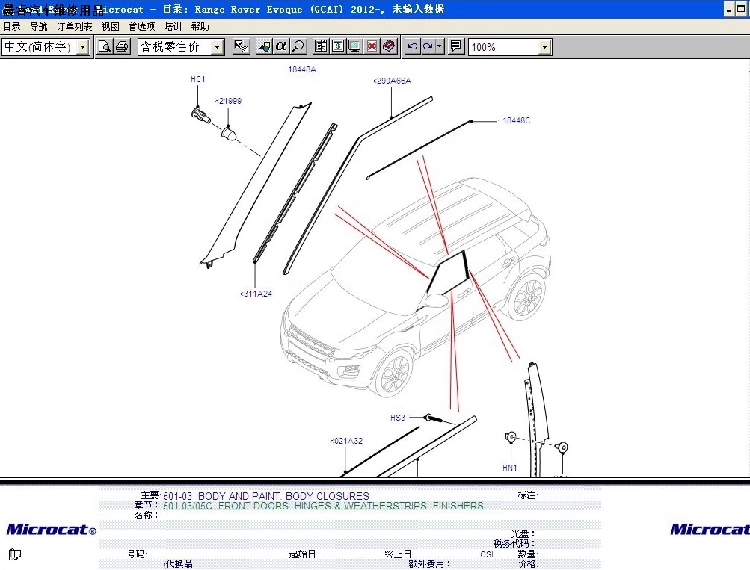The image size is (750, 570).
Task: Click the red X toolbar icon
Action: (372, 46)
